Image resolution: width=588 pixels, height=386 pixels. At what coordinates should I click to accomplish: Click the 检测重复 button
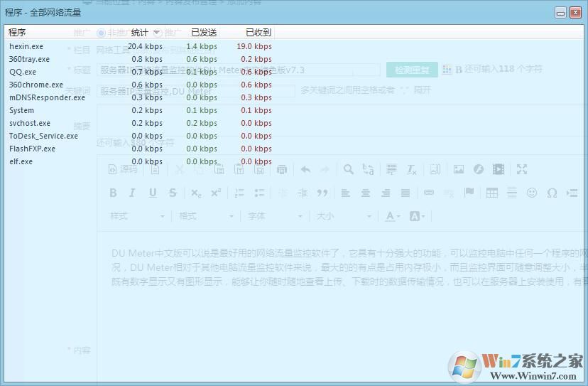(412, 70)
